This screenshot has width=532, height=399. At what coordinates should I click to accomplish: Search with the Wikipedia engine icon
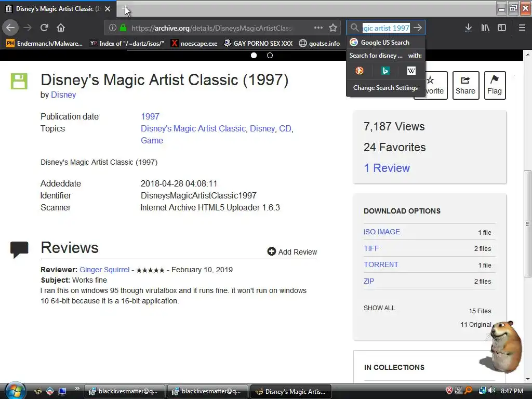click(411, 71)
